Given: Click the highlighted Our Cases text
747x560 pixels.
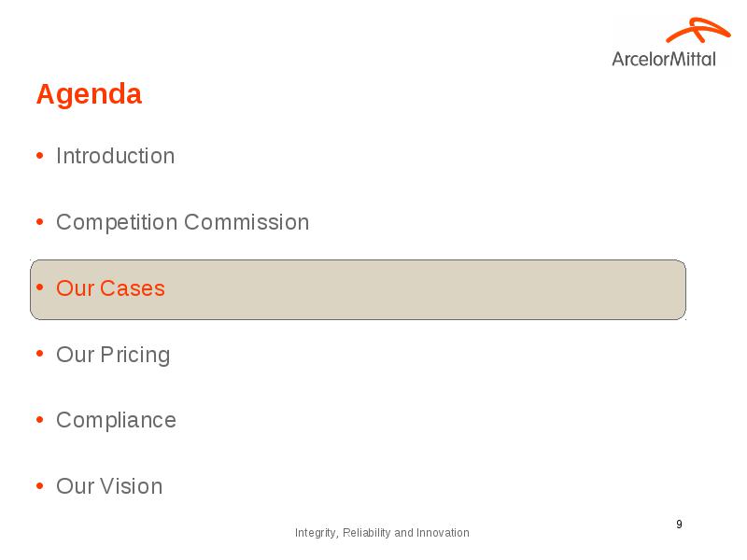Looking at the screenshot, I should (x=110, y=288).
